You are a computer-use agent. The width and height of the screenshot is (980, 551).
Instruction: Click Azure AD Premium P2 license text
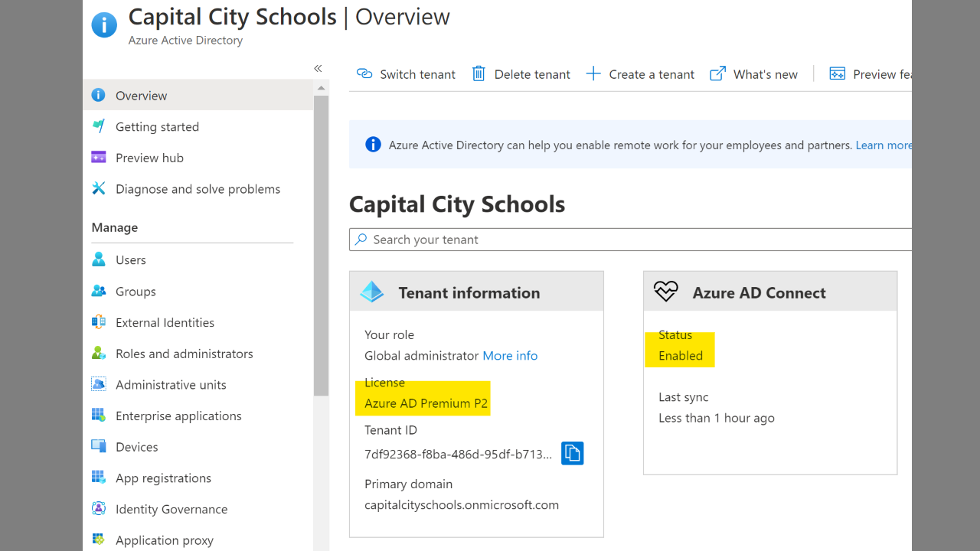click(426, 403)
